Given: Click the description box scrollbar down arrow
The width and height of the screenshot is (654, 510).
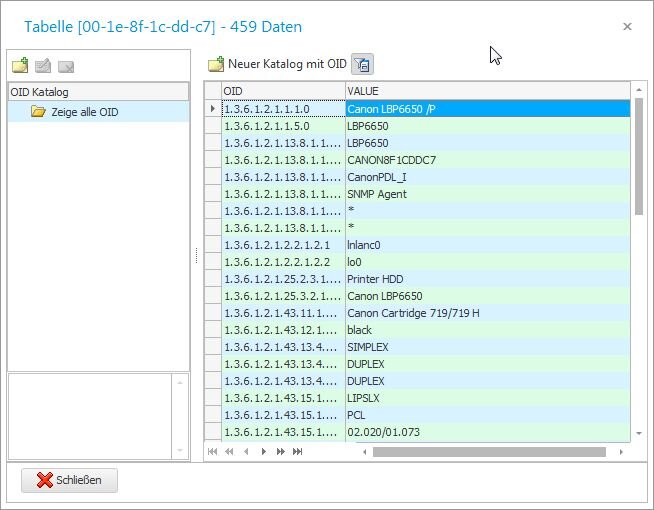Looking at the screenshot, I should coord(180,450).
